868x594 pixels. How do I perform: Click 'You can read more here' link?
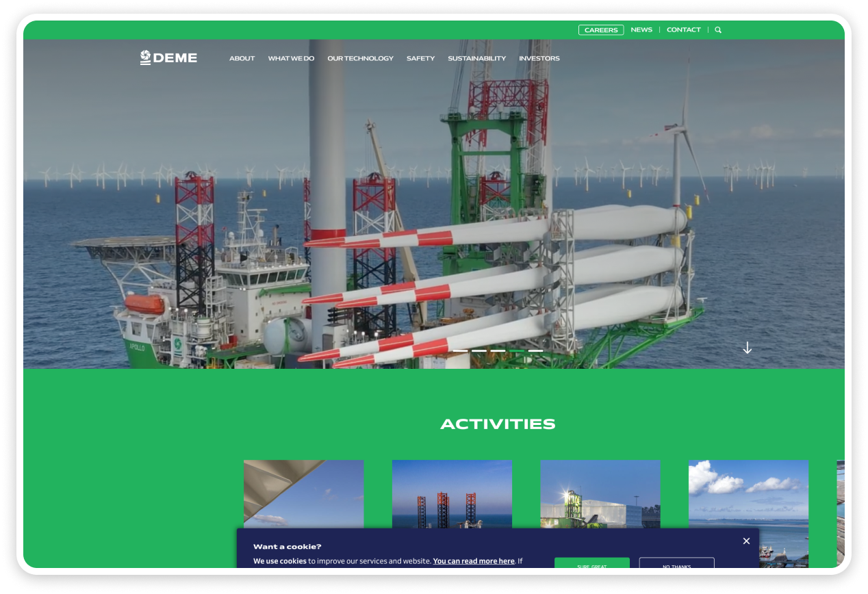(x=473, y=561)
